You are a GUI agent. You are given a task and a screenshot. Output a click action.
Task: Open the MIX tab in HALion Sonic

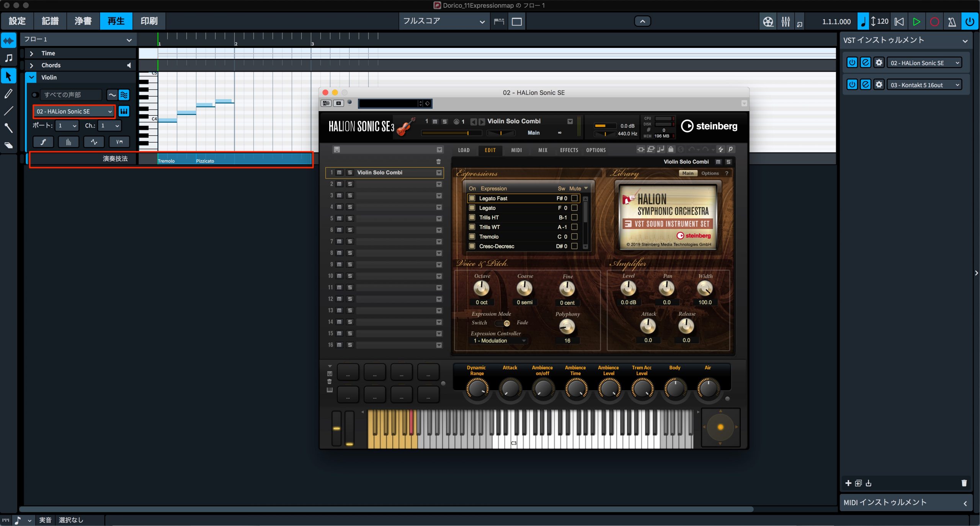(542, 150)
